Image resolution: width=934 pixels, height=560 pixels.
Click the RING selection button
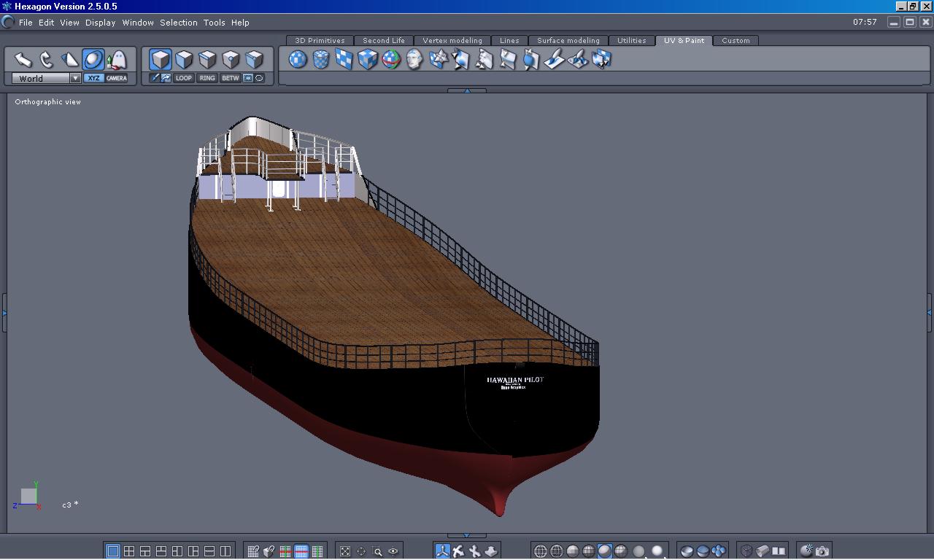click(207, 78)
